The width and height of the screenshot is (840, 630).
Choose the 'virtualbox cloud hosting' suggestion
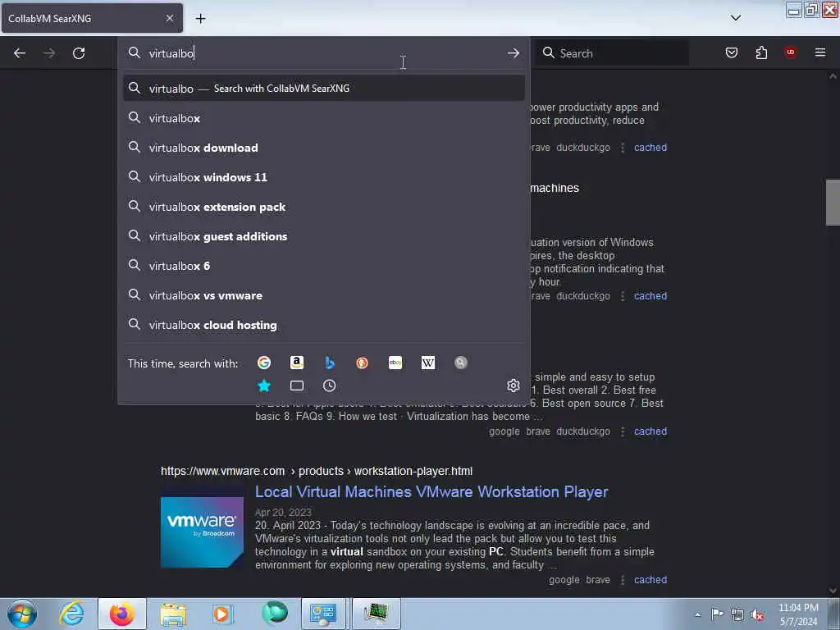coord(323,325)
